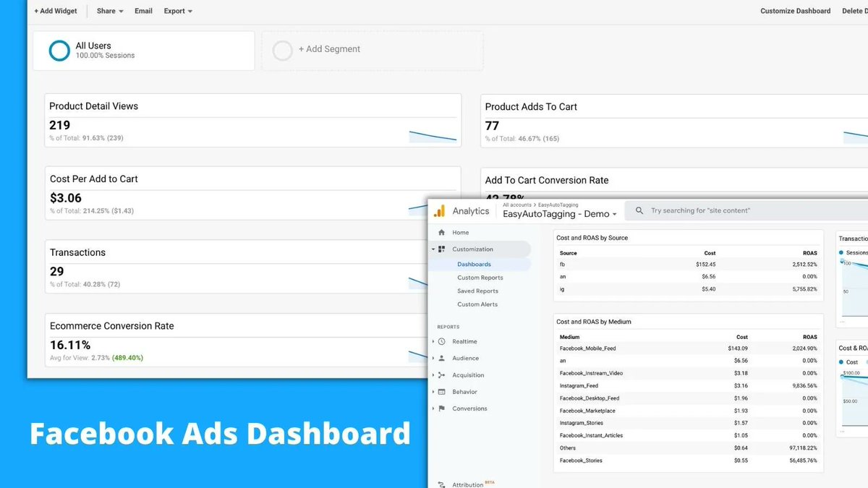868x488 pixels.
Task: Click the Add Segment circle icon
Action: (283, 50)
